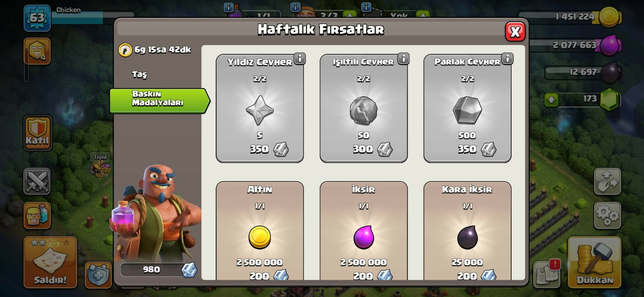This screenshot has width=644, height=297.
Task: Open the barbarian and potion army icon
Action: point(37,215)
